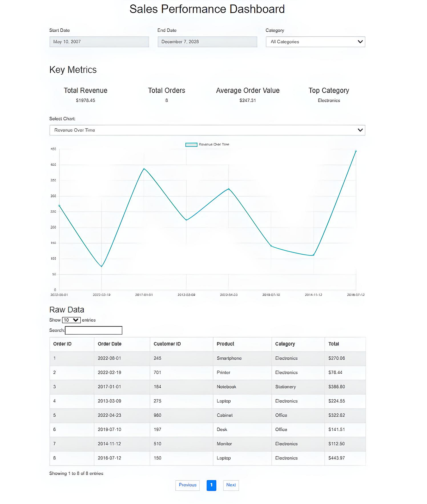Click the Laptop row dated 2016-07-12
This screenshot has height=504, width=427.
(207, 458)
